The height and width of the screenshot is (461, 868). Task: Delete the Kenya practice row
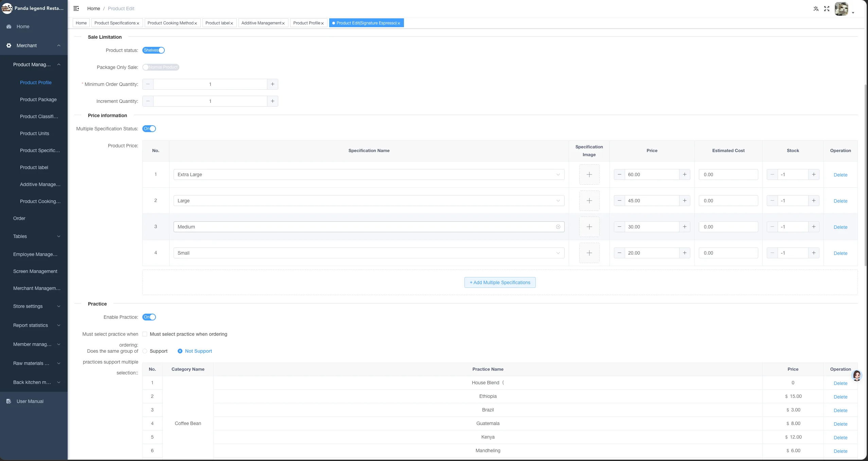(840, 438)
